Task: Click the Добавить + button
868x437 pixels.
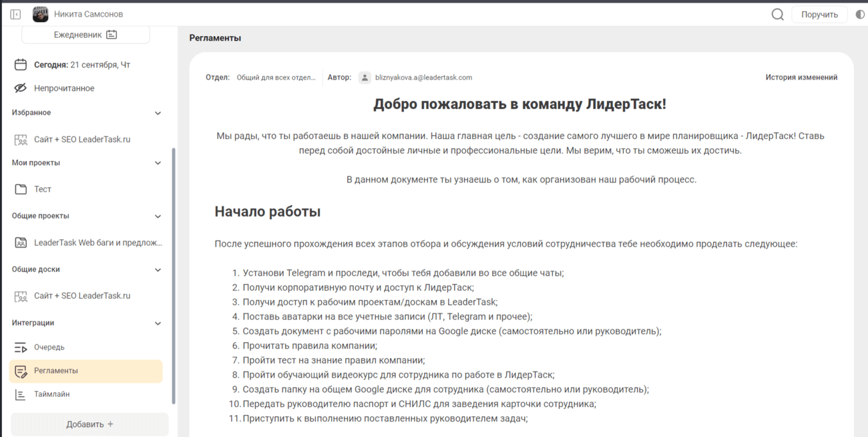Action: pos(89,424)
